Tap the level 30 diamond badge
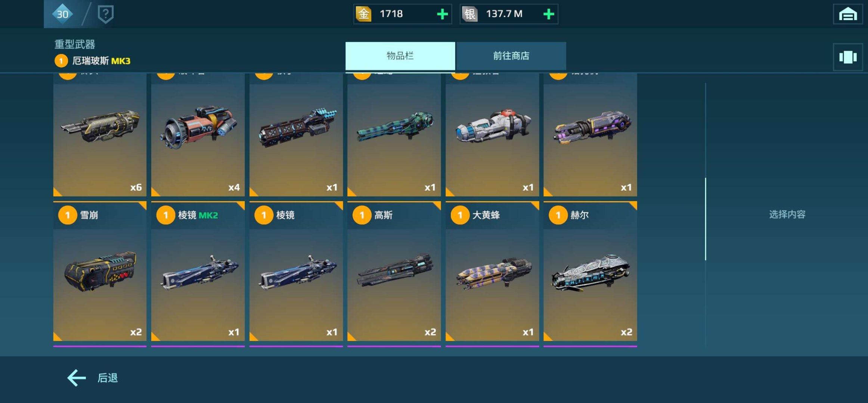868x403 pixels. (x=62, y=14)
